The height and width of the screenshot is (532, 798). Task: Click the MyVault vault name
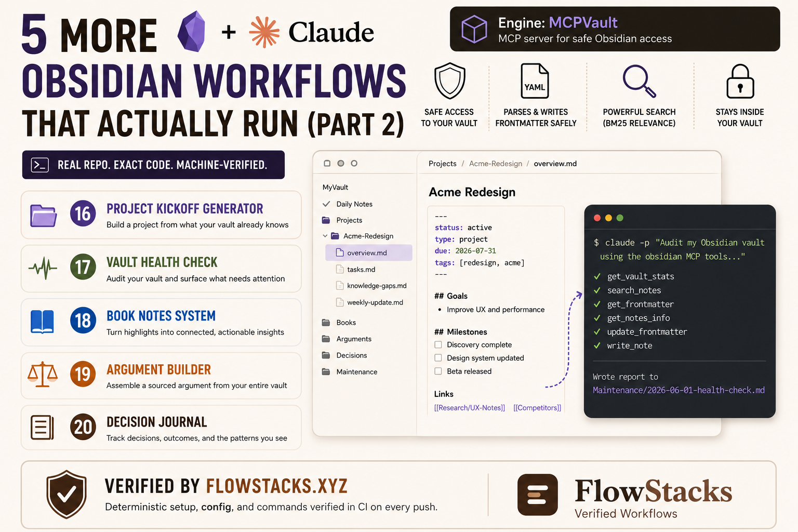[335, 188]
